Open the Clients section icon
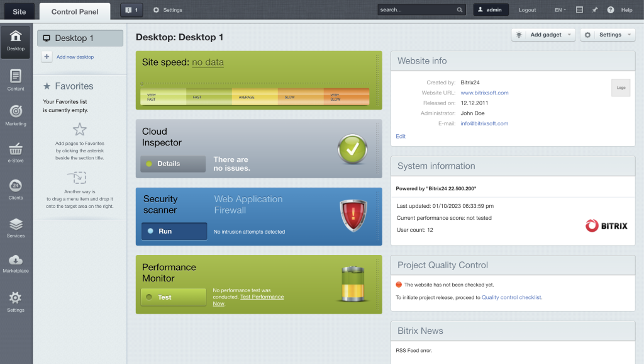The height and width of the screenshot is (364, 644). pyautogui.click(x=16, y=186)
